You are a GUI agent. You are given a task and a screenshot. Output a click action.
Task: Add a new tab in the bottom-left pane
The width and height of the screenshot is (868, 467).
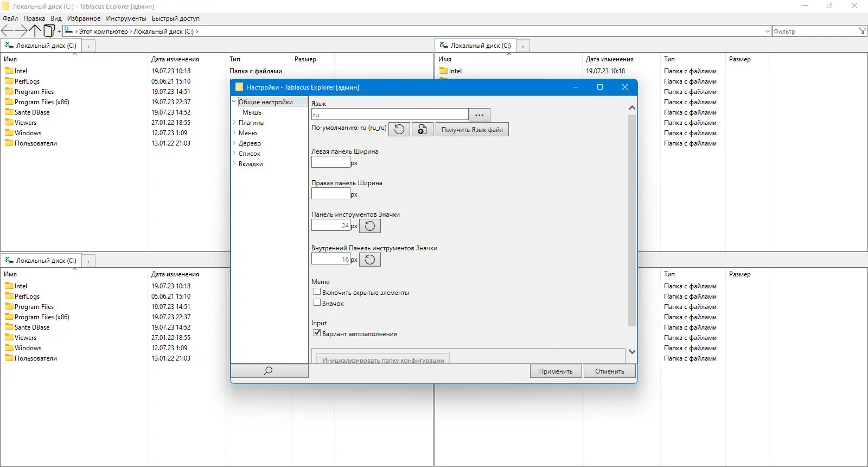tap(88, 261)
